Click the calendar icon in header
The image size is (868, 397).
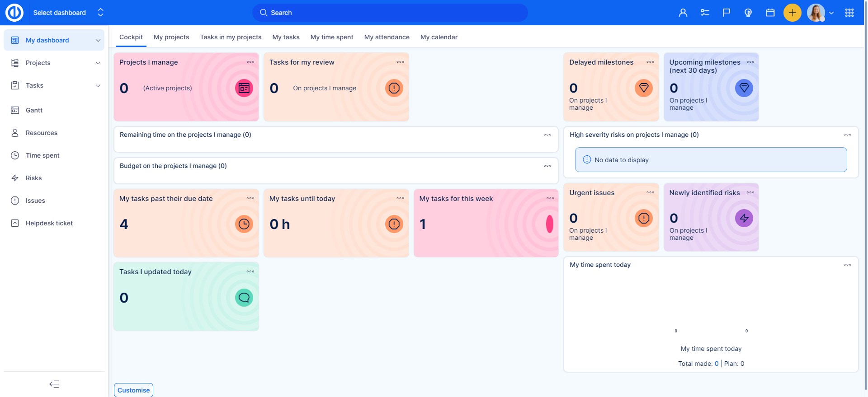770,13
